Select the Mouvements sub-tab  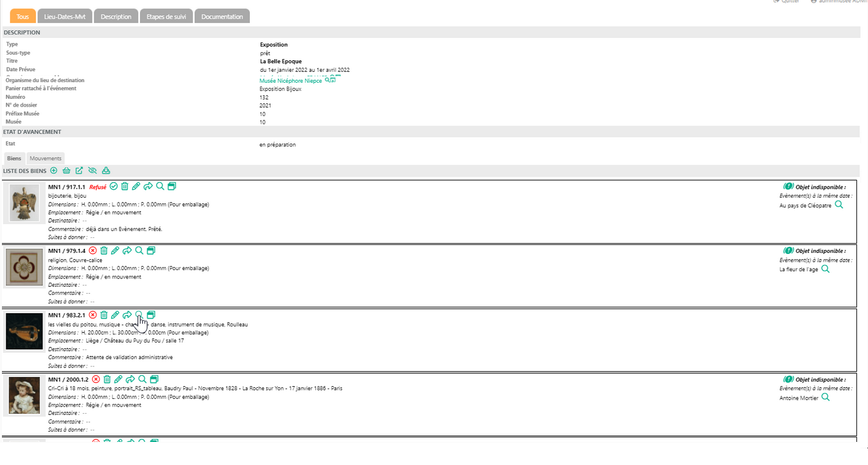point(46,158)
